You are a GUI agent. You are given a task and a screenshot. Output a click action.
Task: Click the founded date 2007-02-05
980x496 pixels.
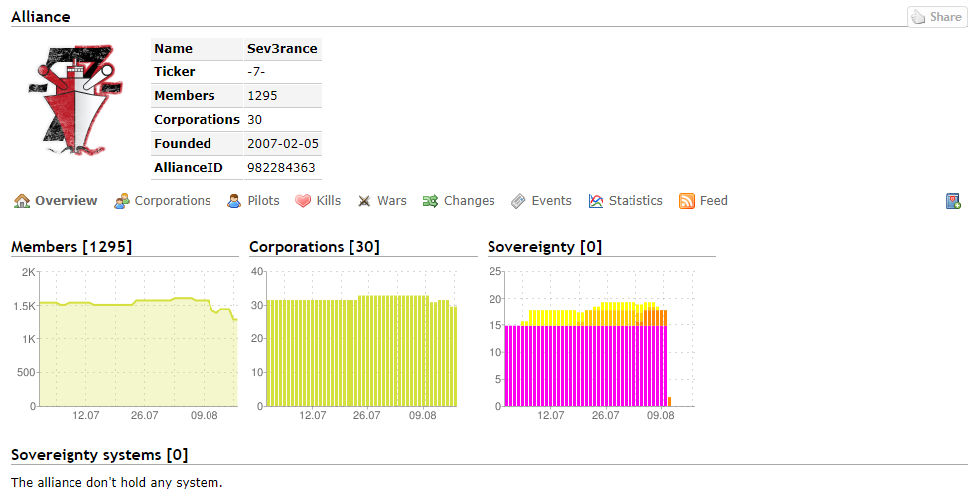[x=283, y=143]
